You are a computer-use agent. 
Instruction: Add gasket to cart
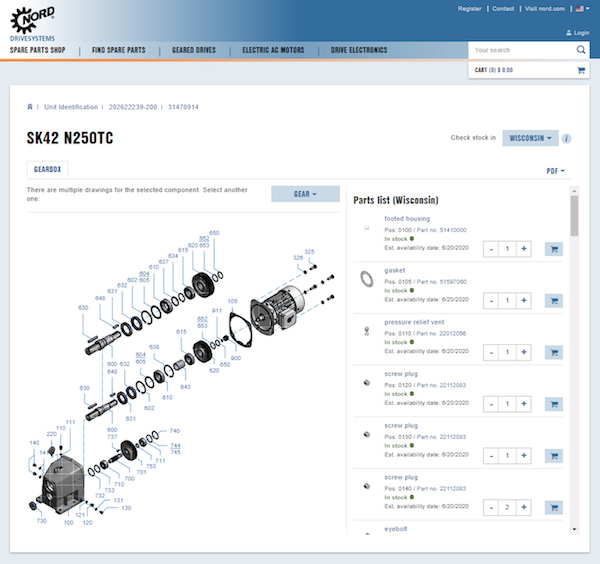pyautogui.click(x=553, y=300)
